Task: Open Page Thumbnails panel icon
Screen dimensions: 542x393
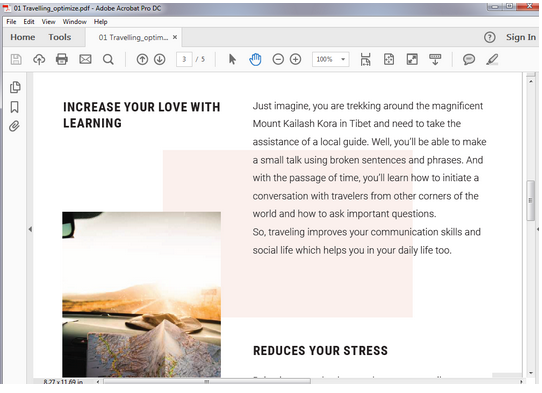Action: tap(15, 87)
